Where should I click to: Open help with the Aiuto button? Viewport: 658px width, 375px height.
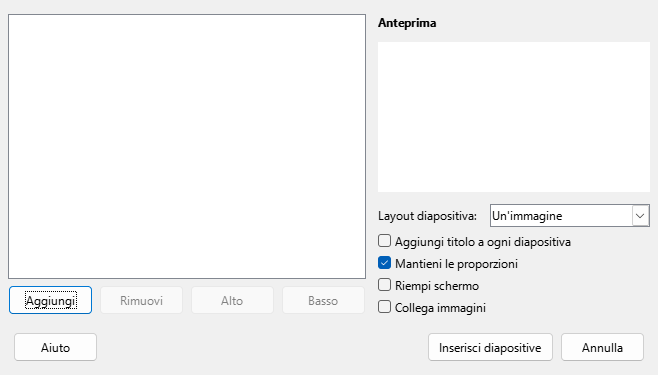pyautogui.click(x=55, y=347)
